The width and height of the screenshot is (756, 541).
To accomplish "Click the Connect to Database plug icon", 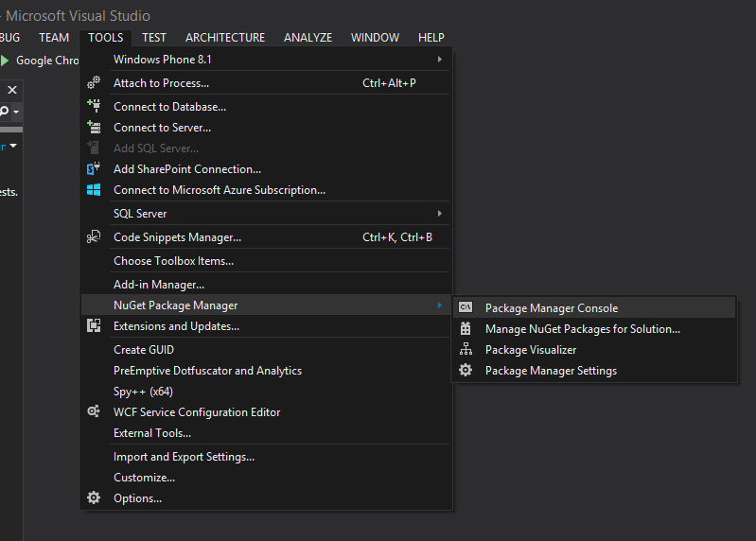I will point(94,106).
